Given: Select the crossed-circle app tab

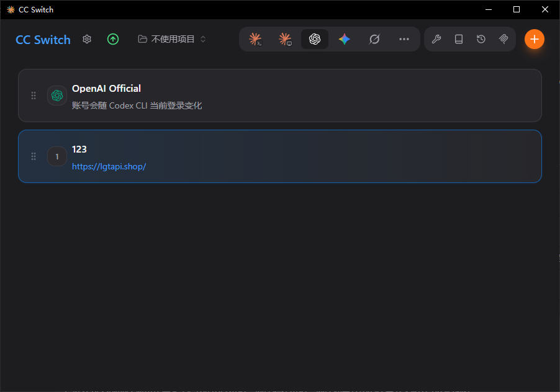Looking at the screenshot, I should pos(374,39).
